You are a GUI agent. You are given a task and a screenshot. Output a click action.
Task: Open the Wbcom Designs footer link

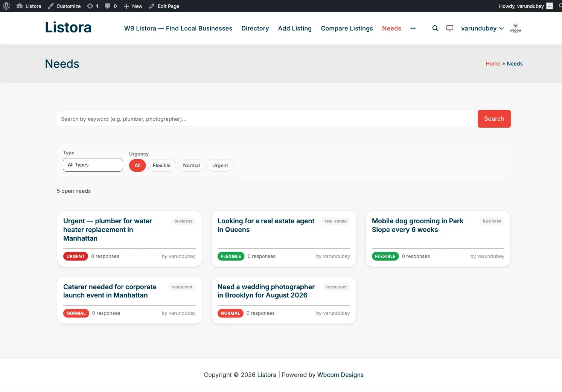[340, 375]
